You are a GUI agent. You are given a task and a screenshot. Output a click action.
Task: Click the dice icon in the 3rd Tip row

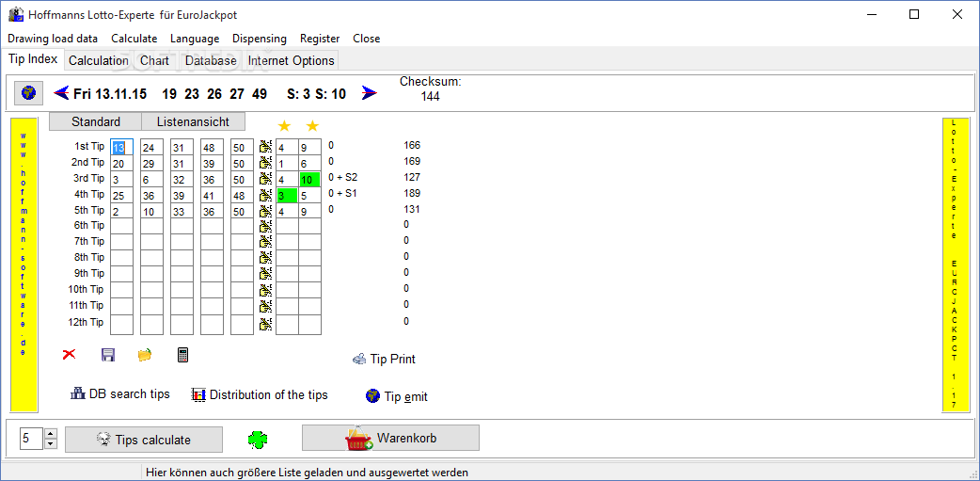click(x=265, y=179)
